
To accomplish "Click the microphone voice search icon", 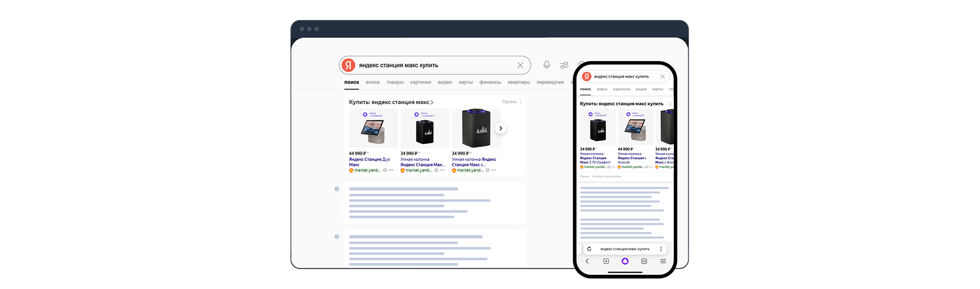I will coord(546,65).
